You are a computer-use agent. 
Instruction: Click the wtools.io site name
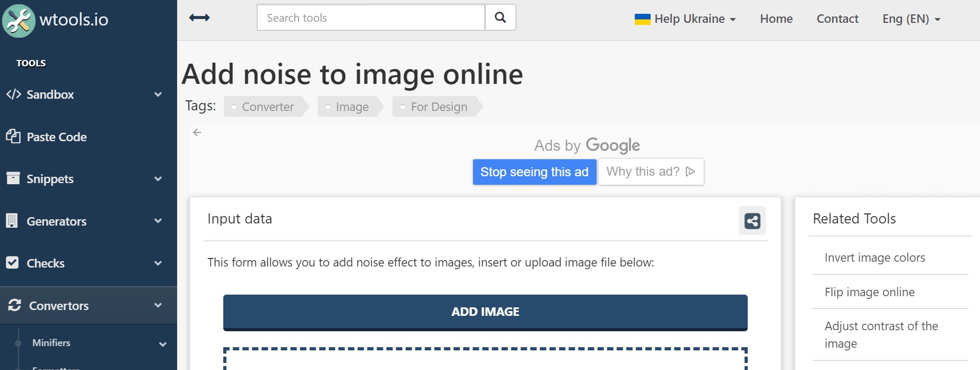tap(74, 20)
